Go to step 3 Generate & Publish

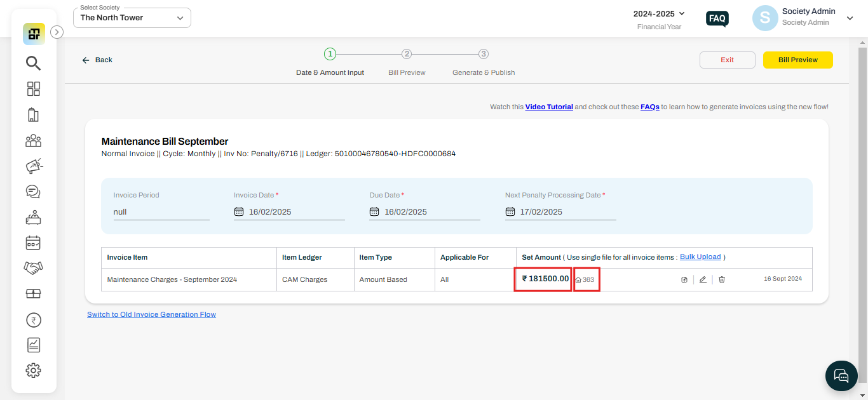(484, 55)
